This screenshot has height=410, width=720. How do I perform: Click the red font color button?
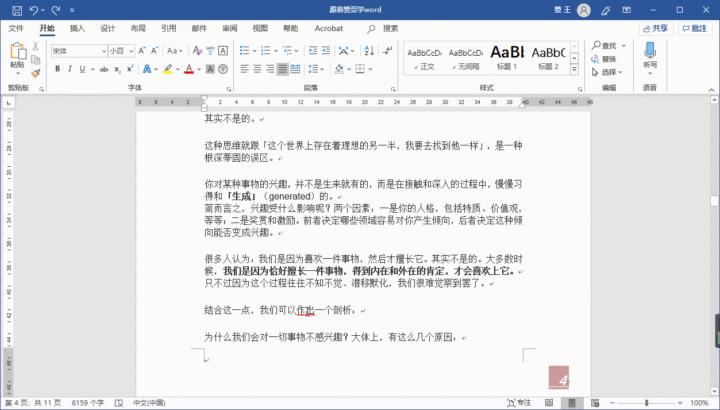[189, 69]
